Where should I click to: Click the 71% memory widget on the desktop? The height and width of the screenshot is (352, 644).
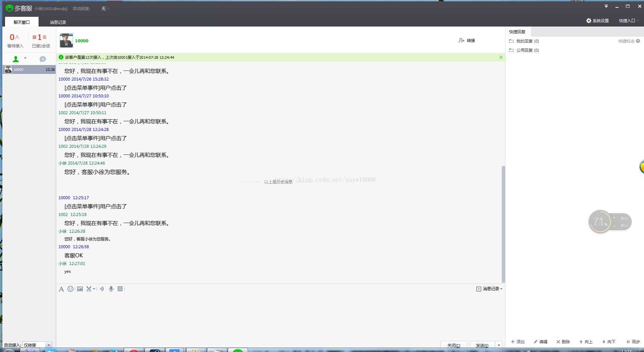(610, 222)
